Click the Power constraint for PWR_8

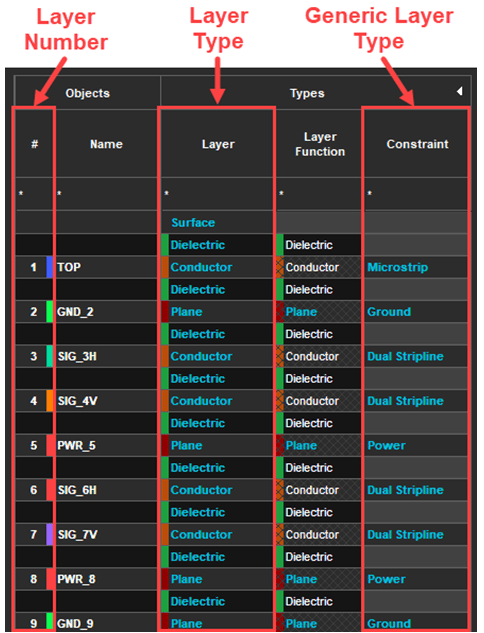tap(416, 579)
